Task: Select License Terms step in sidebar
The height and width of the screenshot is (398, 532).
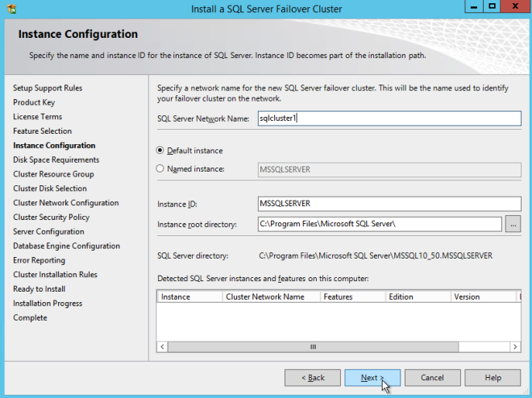Action: point(37,117)
